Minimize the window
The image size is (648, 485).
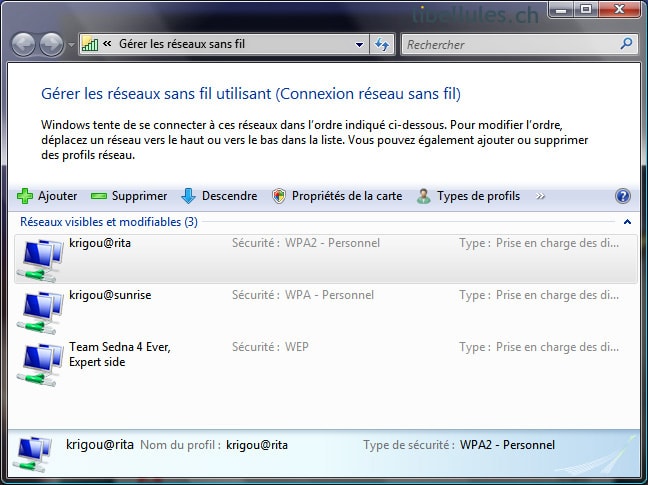pyautogui.click(x=561, y=10)
